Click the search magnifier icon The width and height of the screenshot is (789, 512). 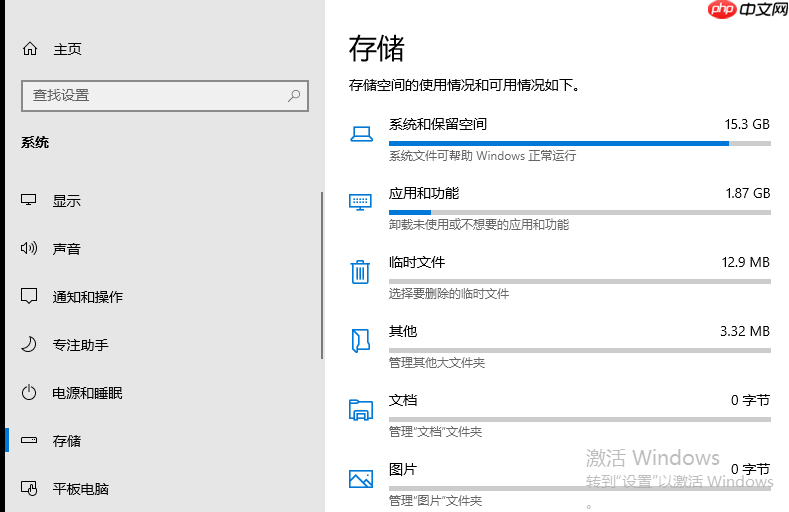point(294,95)
